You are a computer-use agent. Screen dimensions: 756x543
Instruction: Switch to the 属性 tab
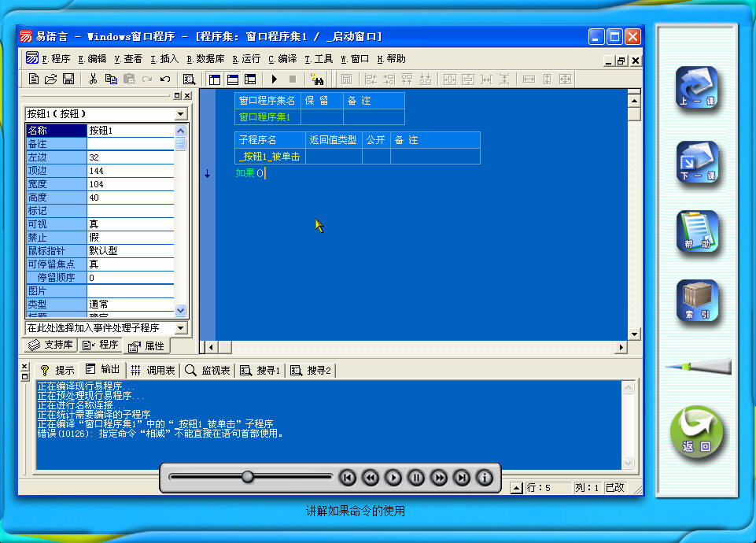click(x=146, y=345)
